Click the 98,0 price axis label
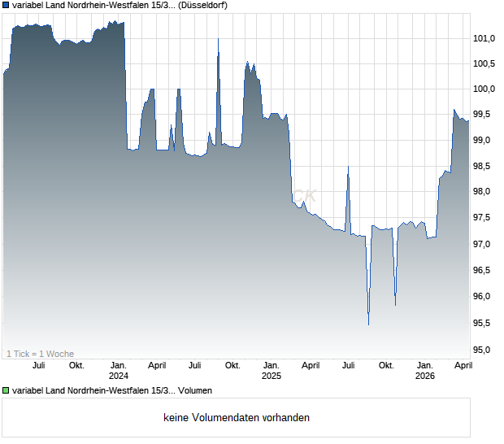Image resolution: width=504 pixels, height=444 pixels. (x=484, y=193)
